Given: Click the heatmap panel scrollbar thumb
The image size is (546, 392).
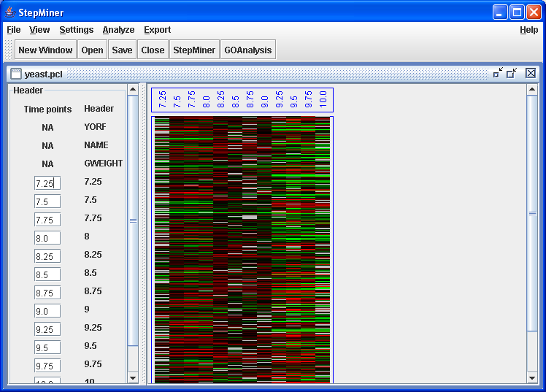Looking at the screenshot, I should (532, 213).
